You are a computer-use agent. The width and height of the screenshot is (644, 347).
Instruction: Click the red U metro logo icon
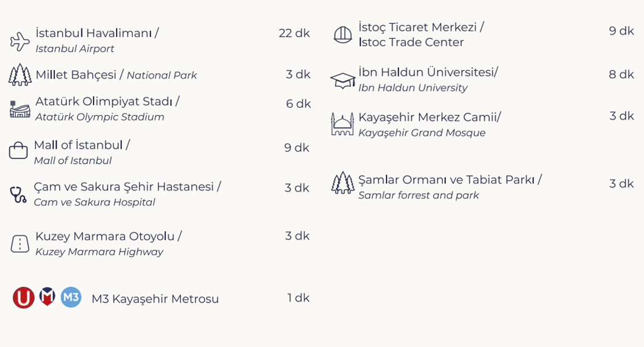point(24,297)
